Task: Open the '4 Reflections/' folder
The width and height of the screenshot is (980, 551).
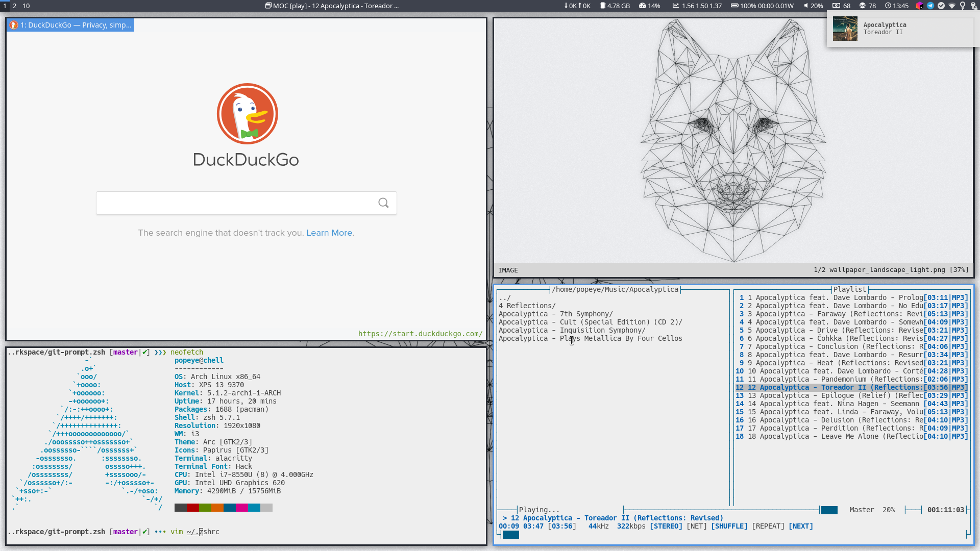Action: pyautogui.click(x=527, y=306)
